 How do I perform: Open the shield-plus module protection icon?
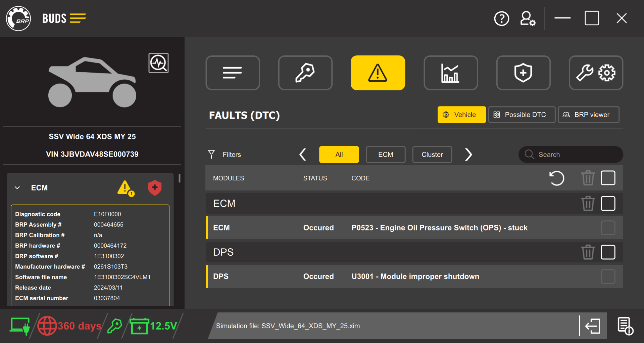523,73
